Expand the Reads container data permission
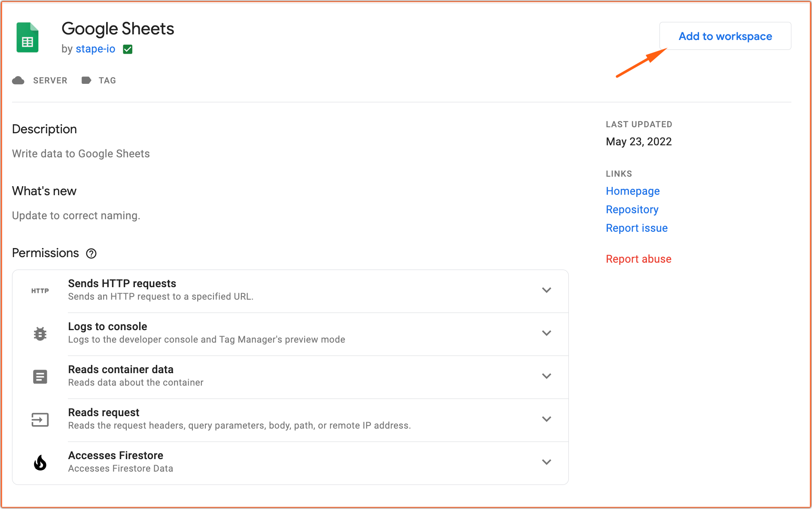 pos(546,376)
